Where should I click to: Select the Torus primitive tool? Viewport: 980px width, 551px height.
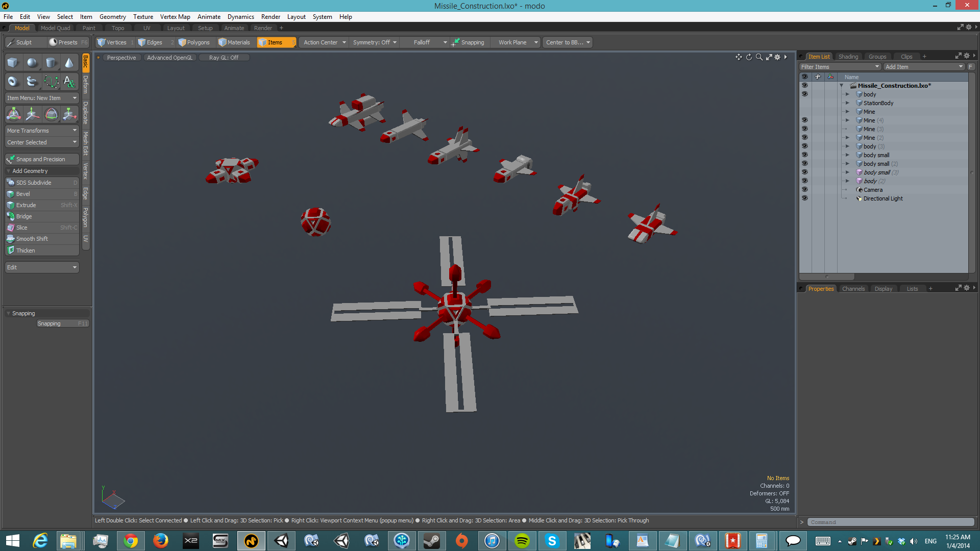tap(13, 82)
